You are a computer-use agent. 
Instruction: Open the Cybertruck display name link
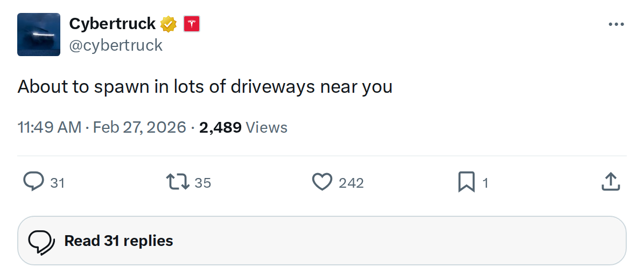(x=112, y=24)
